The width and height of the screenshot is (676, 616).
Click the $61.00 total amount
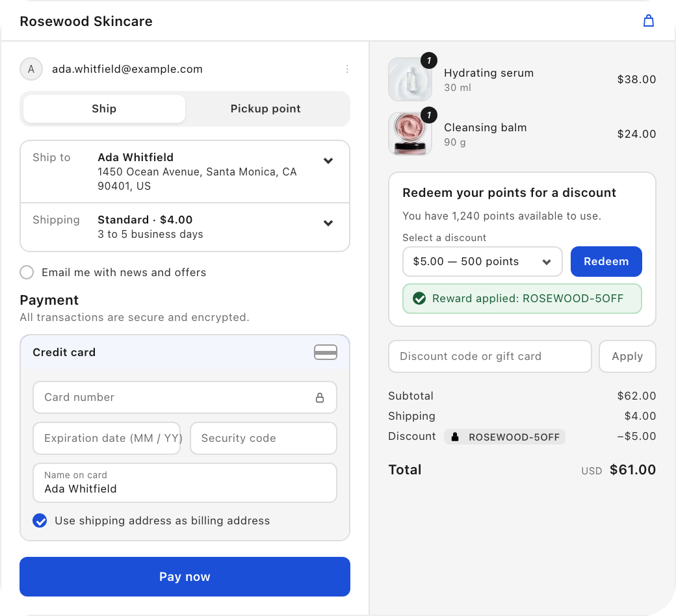pos(632,470)
